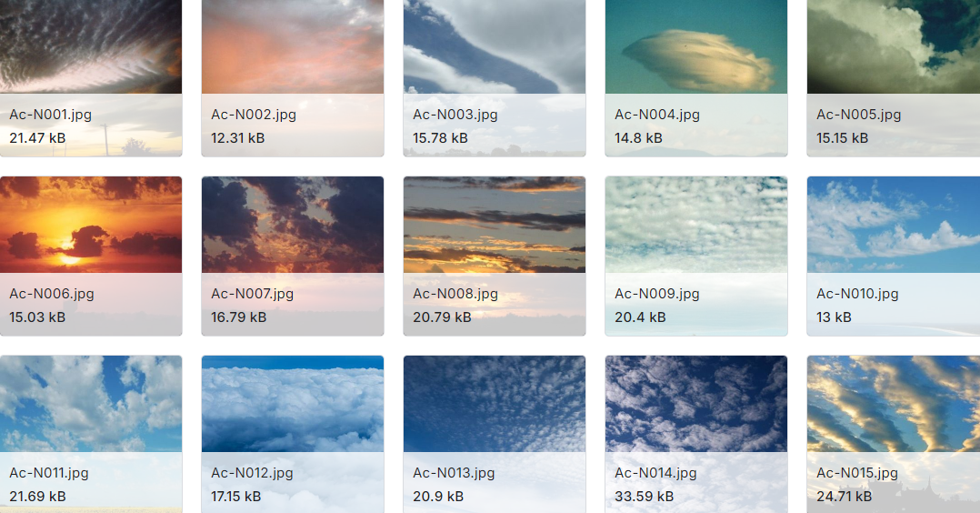Open the Ac-N001.jpg cloud thumbnail
The width and height of the screenshot is (980, 513).
tap(91, 47)
